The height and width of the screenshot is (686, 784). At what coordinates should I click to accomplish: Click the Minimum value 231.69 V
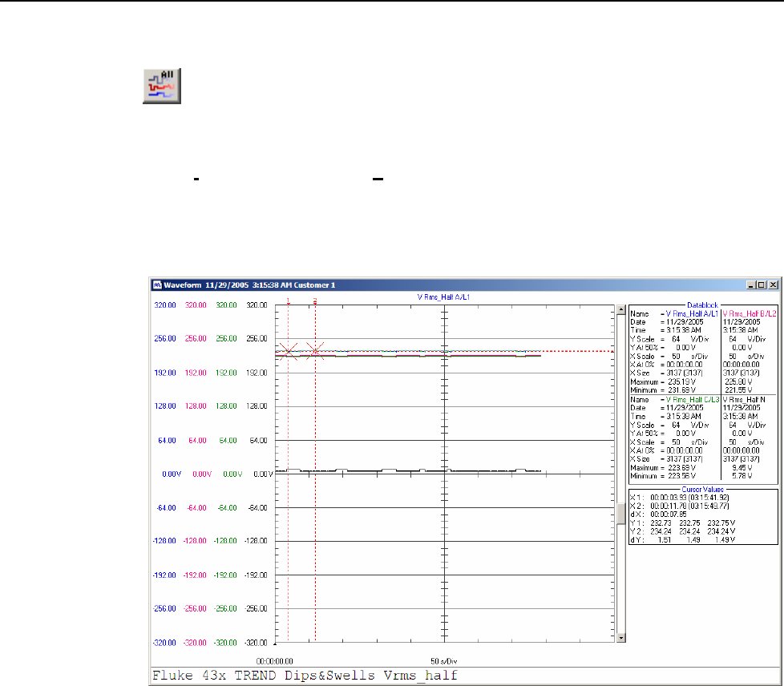[x=682, y=390]
